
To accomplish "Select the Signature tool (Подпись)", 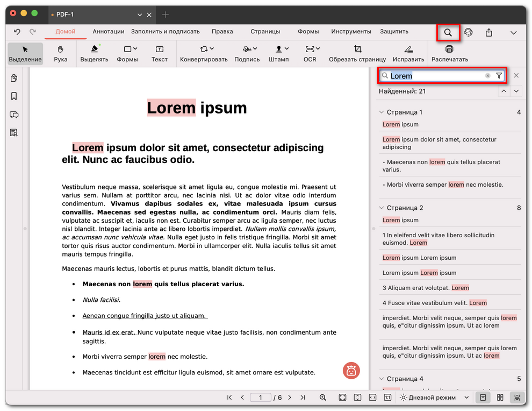I will coord(247,53).
